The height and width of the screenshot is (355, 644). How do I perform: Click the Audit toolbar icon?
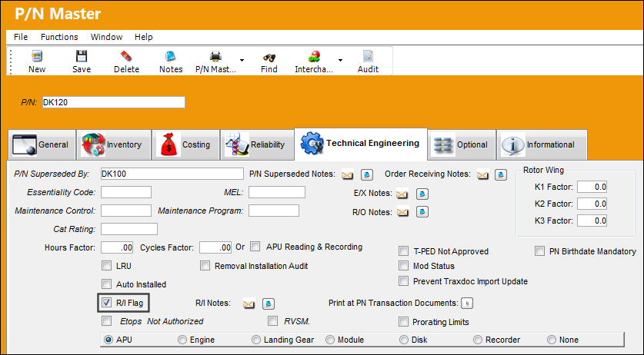[368, 56]
